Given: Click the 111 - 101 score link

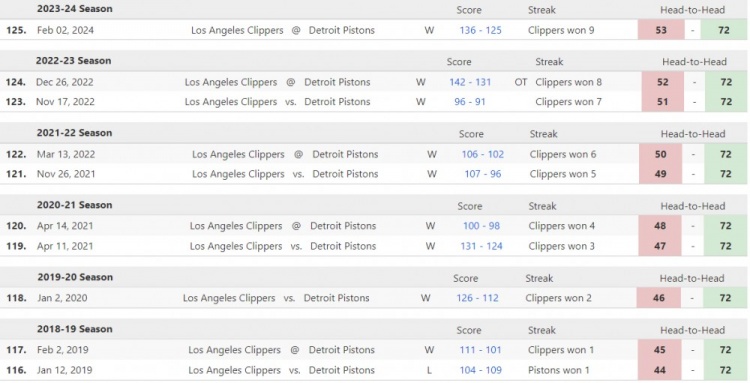Looking at the screenshot, I should [x=480, y=350].
